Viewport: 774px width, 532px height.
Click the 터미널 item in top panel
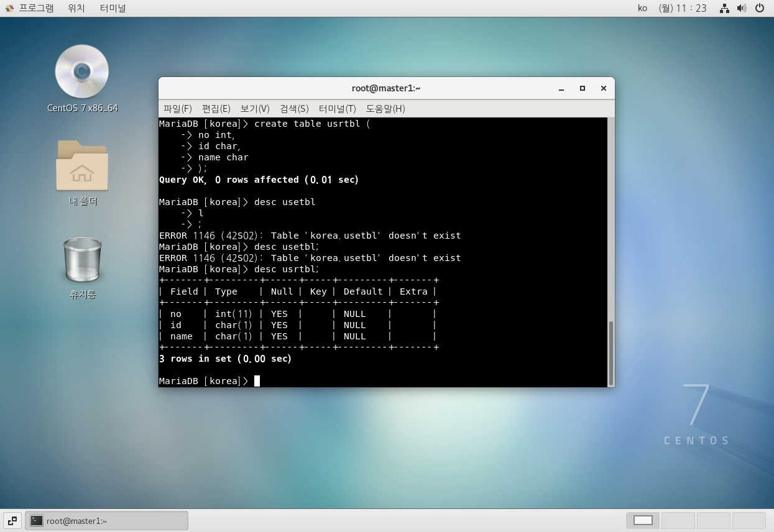[x=113, y=8]
